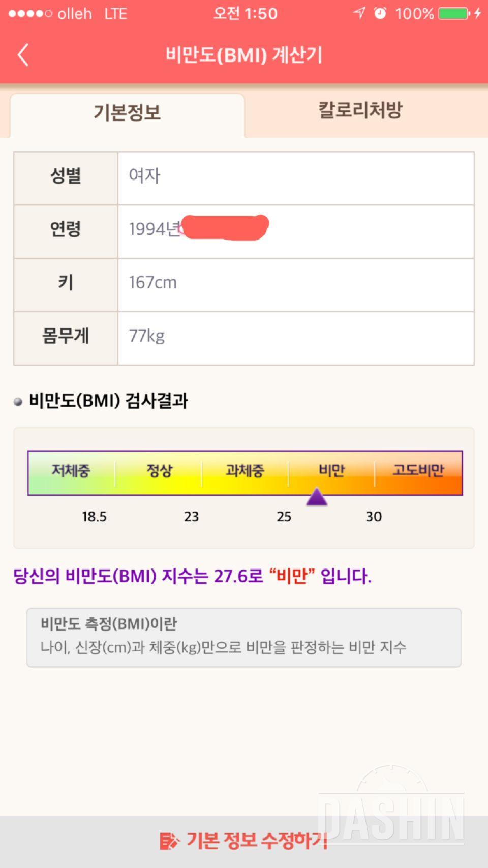
Task: Tap the 연령 field showing 1994년
Action: [x=295, y=229]
